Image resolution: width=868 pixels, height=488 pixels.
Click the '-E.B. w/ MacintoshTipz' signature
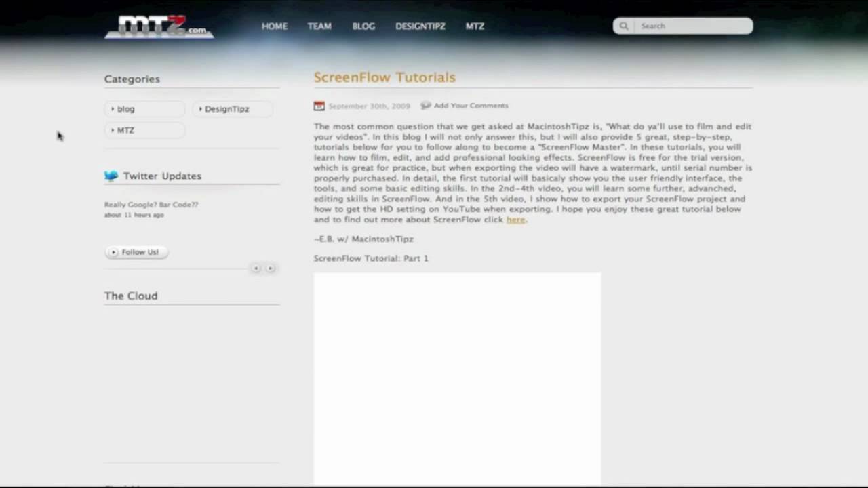pyautogui.click(x=363, y=239)
